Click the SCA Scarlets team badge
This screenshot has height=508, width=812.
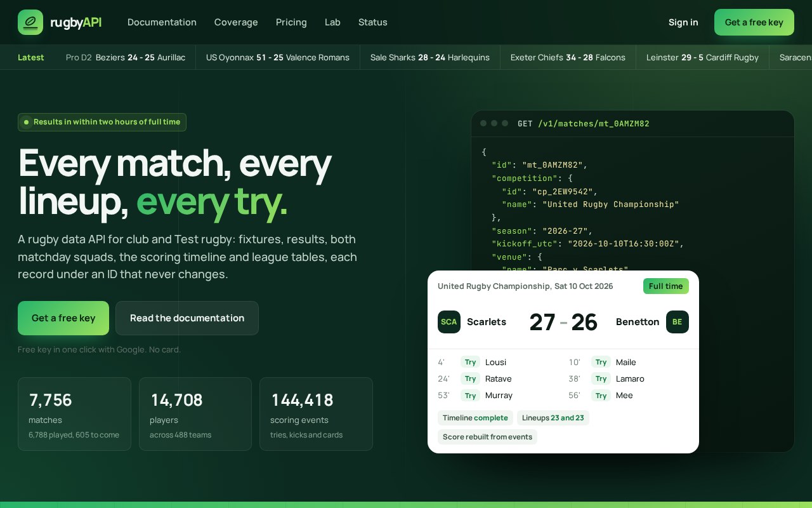point(449,322)
